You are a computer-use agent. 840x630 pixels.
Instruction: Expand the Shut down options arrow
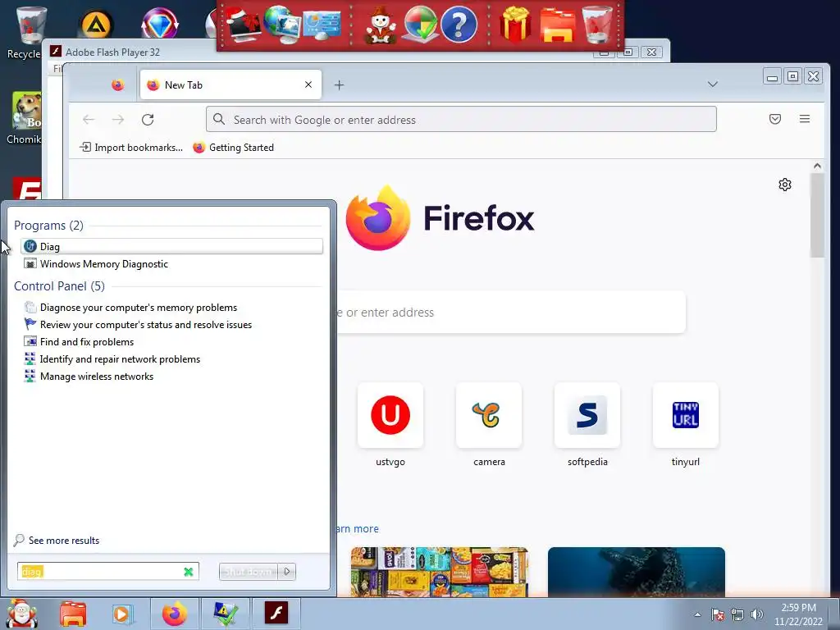[286, 572]
